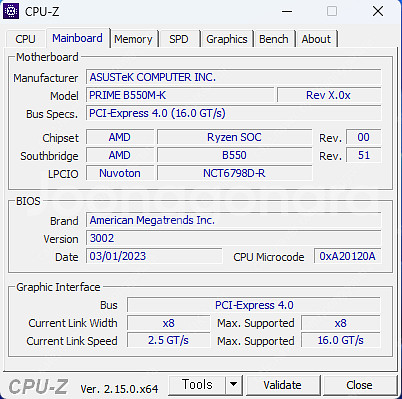Show the About tab
The width and height of the screenshot is (402, 399).
tap(316, 39)
